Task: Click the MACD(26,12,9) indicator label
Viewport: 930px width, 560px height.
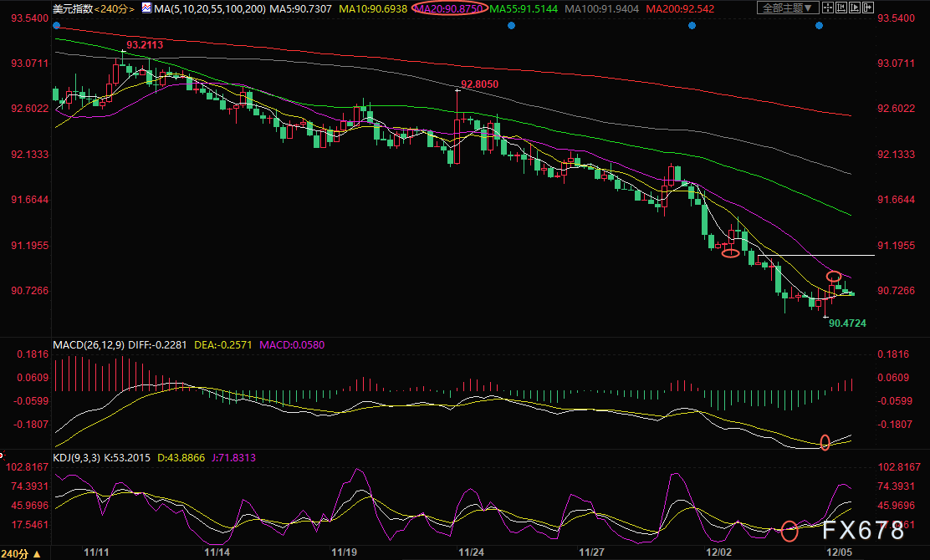Action: 88,344
